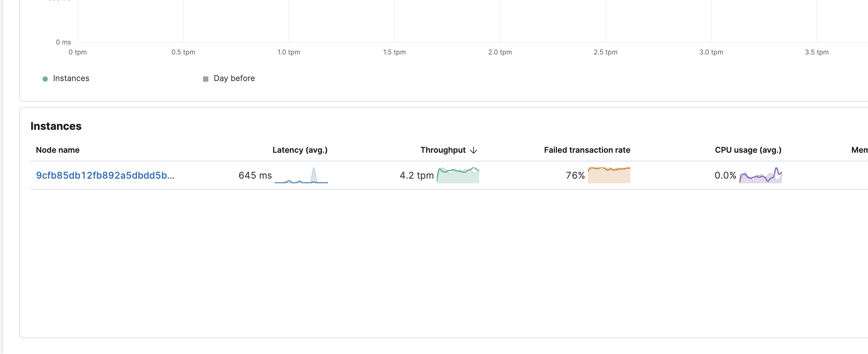This screenshot has height=354, width=868.
Task: Open the instance 9cfb85db12fb892a5dbdd5b link
Action: coord(106,175)
